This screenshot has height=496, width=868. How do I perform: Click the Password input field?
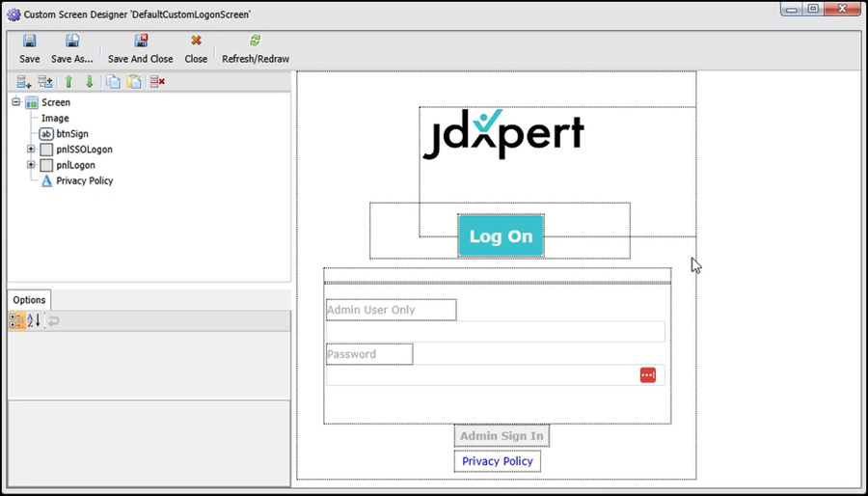pos(482,375)
